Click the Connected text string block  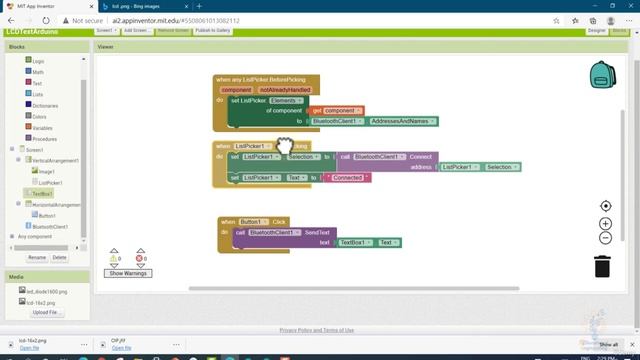point(347,178)
